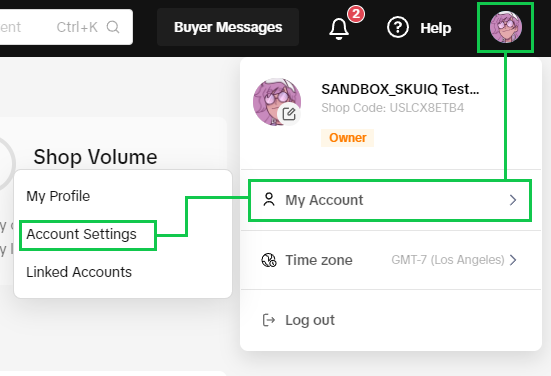Click the Help text link
Screen dimensions: 551x376
click(435, 28)
